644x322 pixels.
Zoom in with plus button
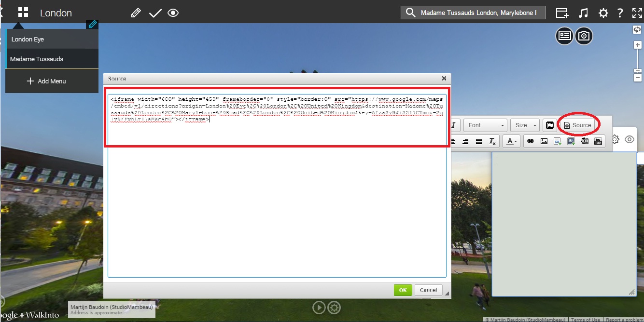[638, 45]
